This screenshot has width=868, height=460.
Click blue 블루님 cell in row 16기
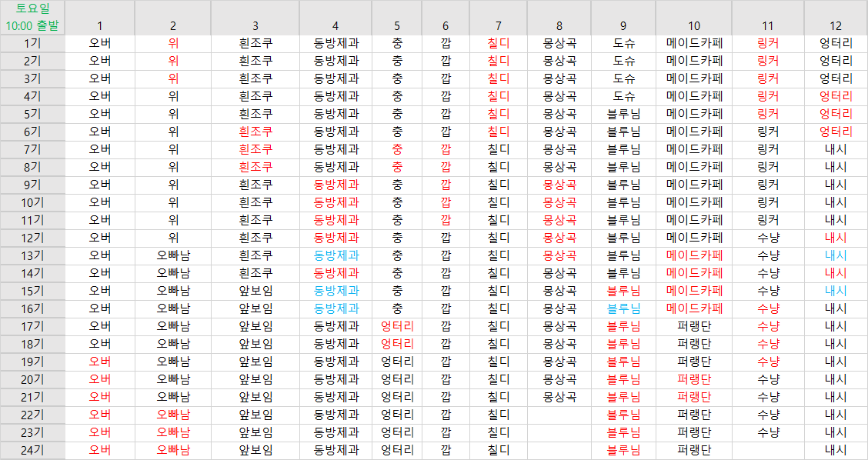click(x=623, y=308)
